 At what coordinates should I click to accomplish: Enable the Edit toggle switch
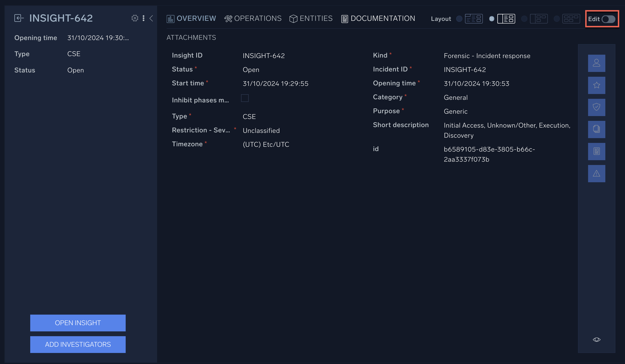pos(608,19)
